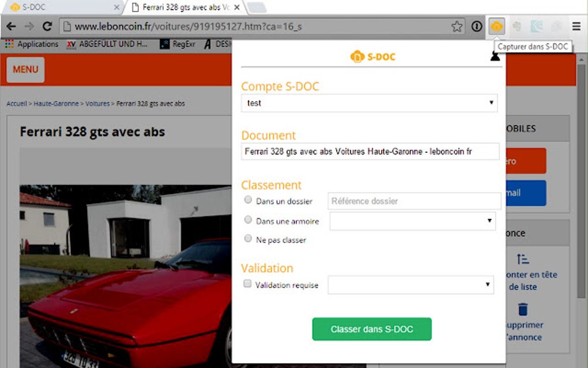Click the 'Classer dans S-DOC' button

[x=372, y=329]
